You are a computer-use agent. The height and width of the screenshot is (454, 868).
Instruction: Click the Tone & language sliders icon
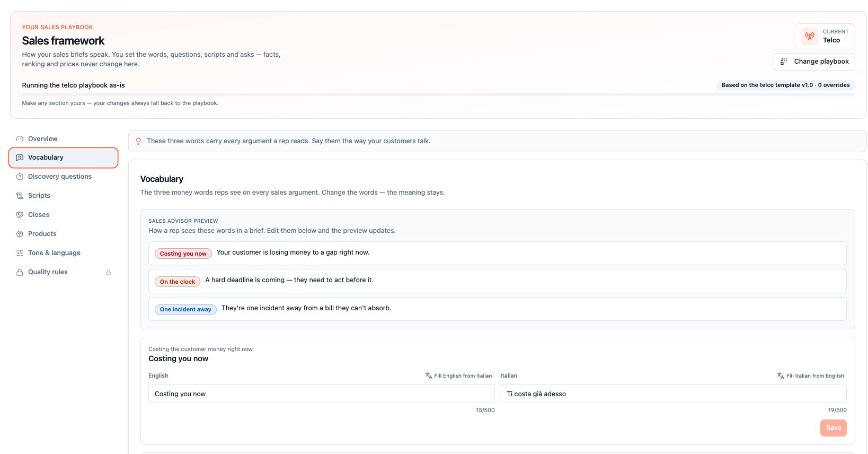pos(20,253)
